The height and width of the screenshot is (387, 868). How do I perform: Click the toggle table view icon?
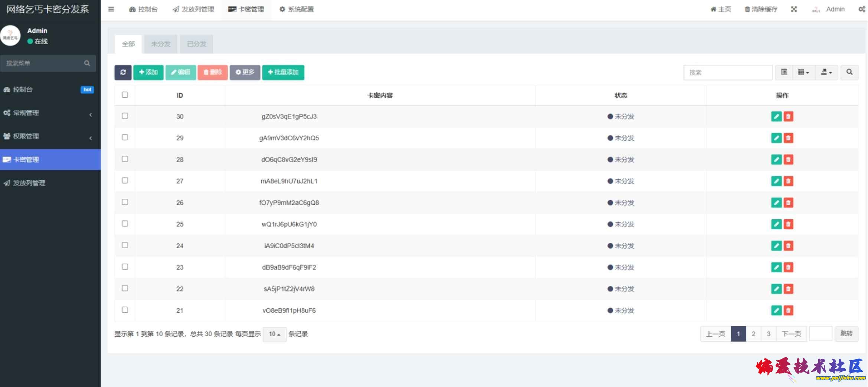[x=784, y=72]
